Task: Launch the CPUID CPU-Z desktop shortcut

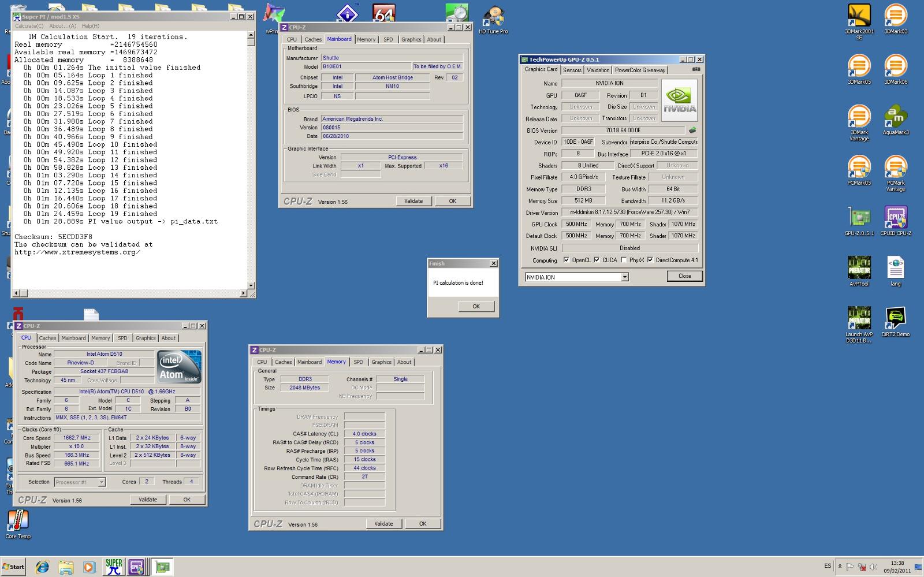Action: pyautogui.click(x=895, y=221)
